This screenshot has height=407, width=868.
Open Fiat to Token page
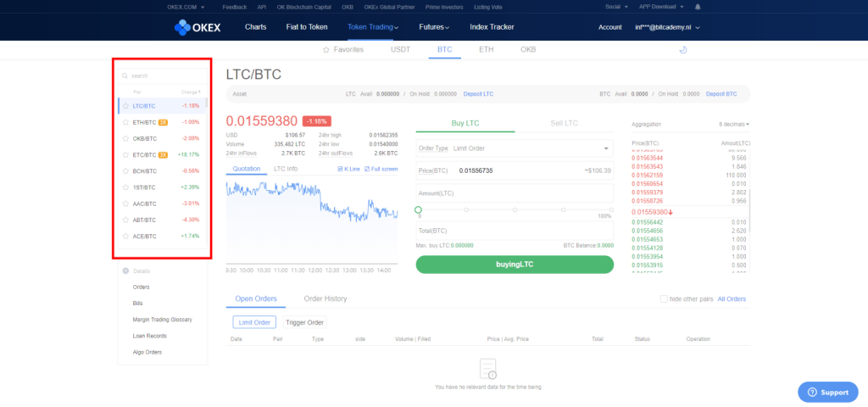click(307, 27)
